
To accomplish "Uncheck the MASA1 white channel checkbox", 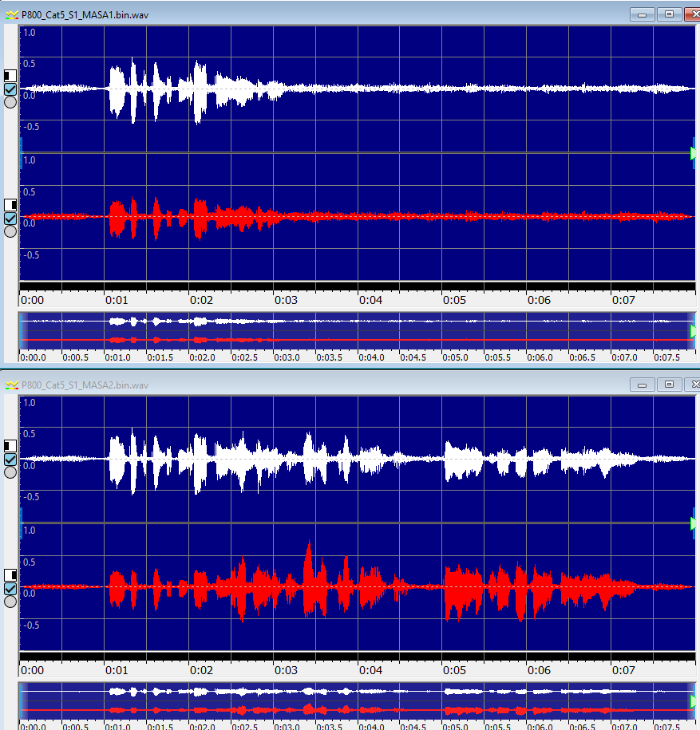I will (x=10, y=89).
